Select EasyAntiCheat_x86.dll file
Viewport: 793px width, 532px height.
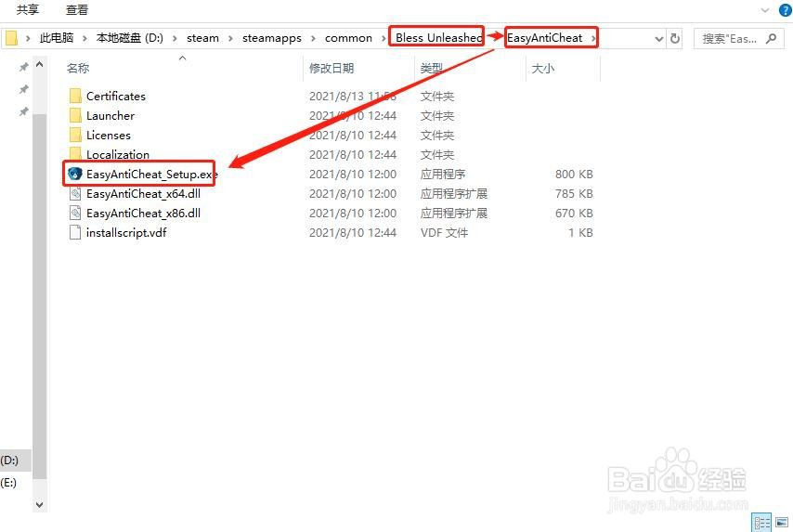coord(143,214)
